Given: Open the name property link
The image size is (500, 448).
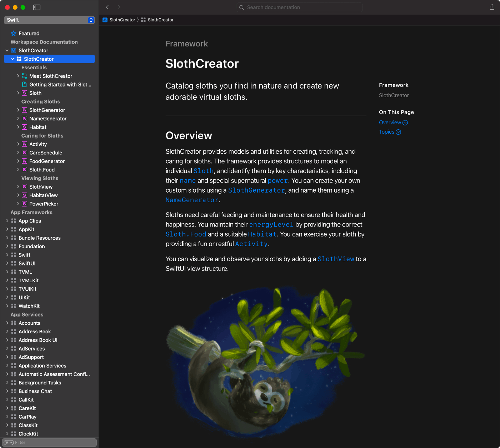Looking at the screenshot, I should (188, 181).
